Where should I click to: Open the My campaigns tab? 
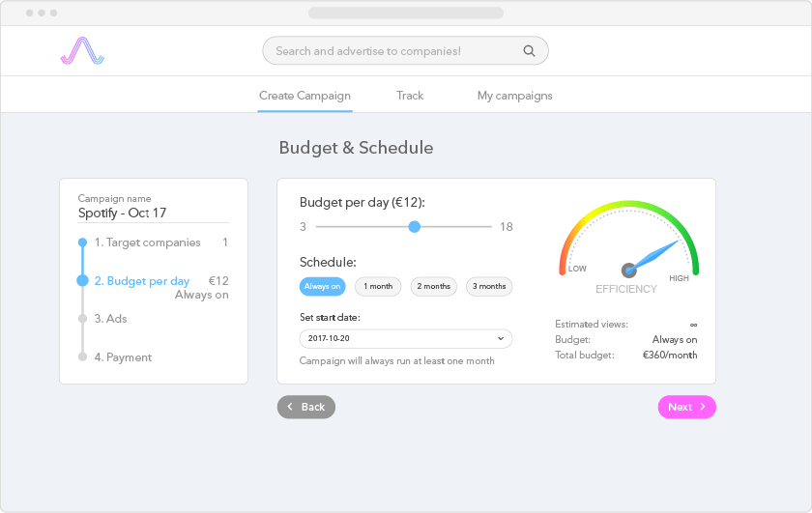[514, 96]
